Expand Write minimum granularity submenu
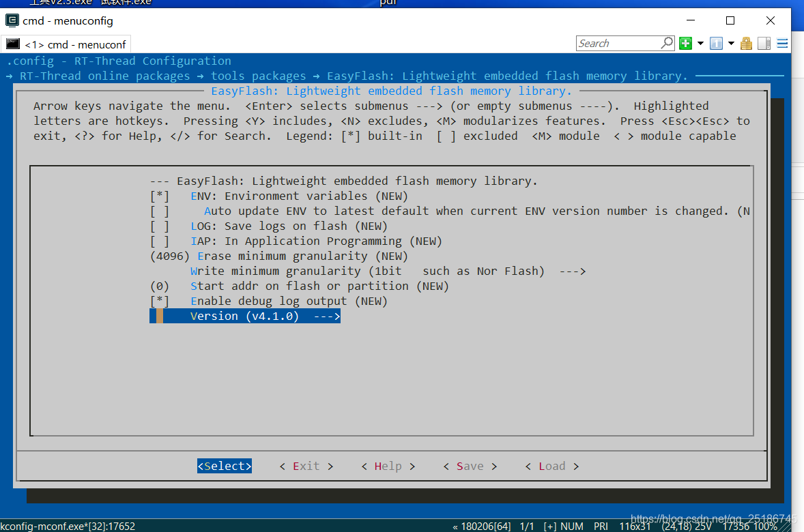The width and height of the screenshot is (804, 532). [388, 271]
